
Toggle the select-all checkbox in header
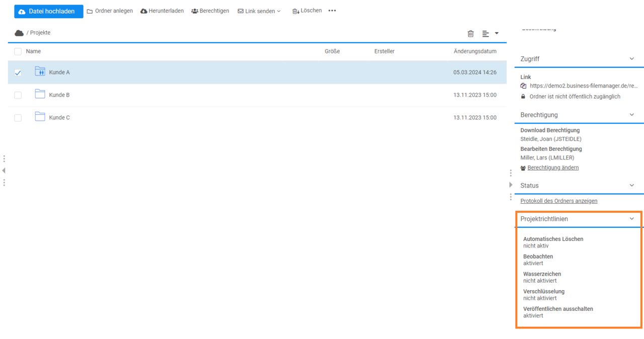point(18,51)
